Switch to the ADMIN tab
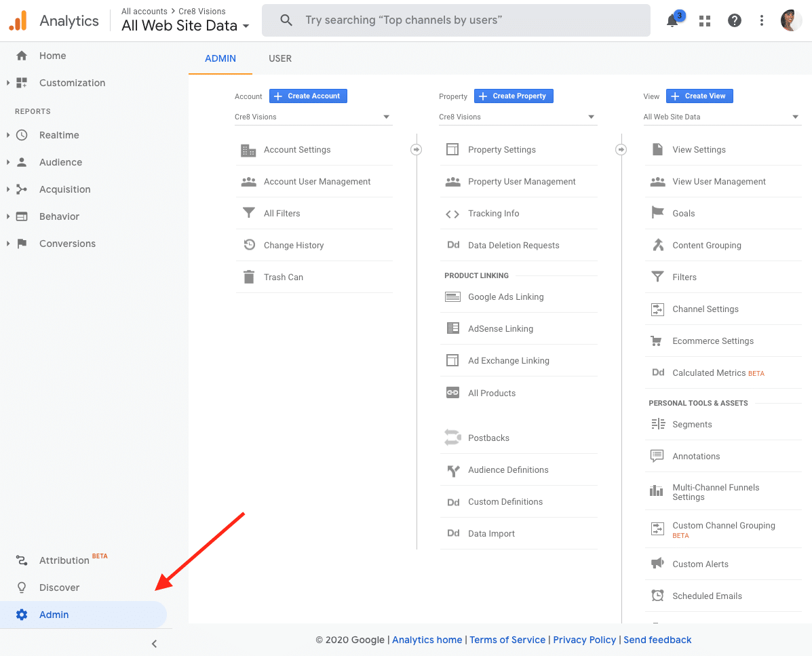This screenshot has height=656, width=812. pyautogui.click(x=220, y=58)
